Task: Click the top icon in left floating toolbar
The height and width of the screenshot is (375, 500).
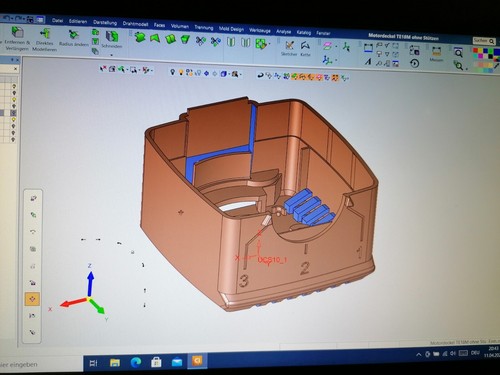Action: point(33,198)
